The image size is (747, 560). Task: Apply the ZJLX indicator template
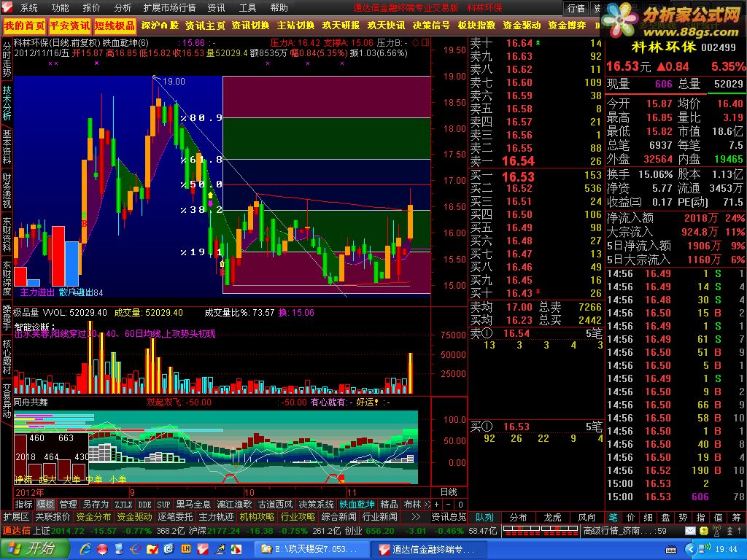123,505
